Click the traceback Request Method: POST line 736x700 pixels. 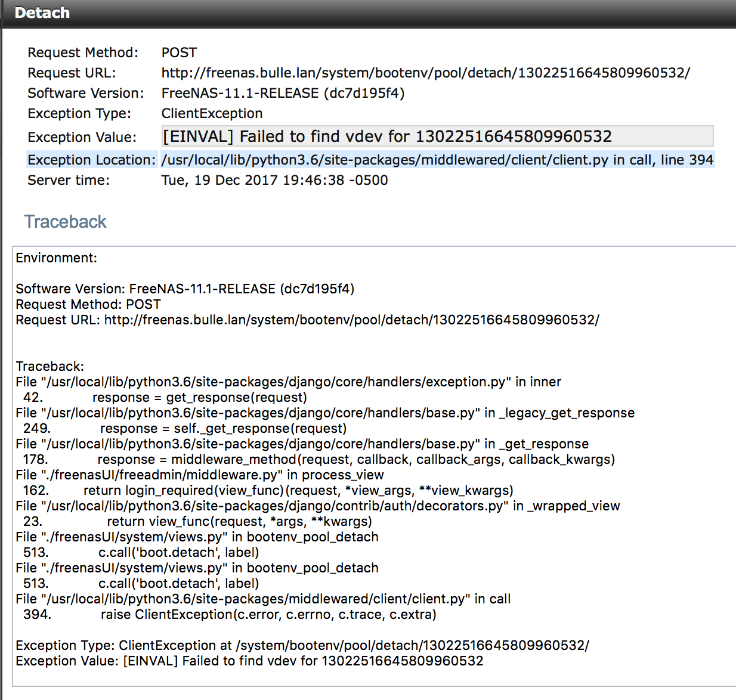pyautogui.click(x=88, y=304)
